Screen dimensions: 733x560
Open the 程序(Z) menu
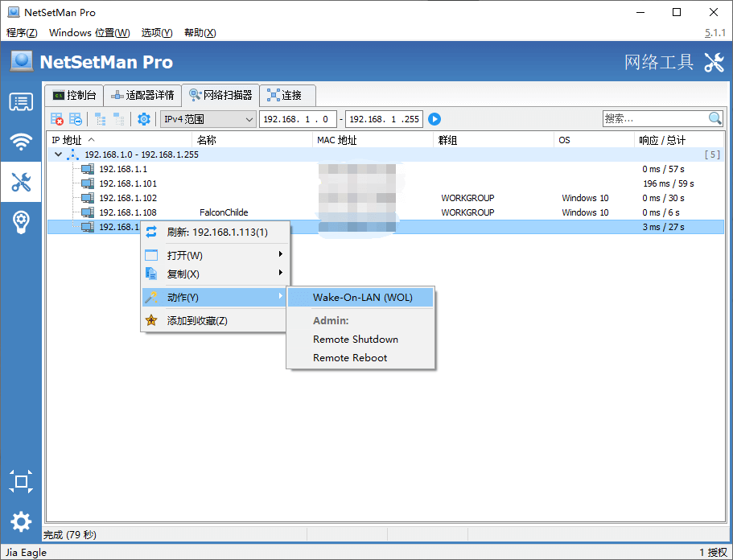coord(22,33)
